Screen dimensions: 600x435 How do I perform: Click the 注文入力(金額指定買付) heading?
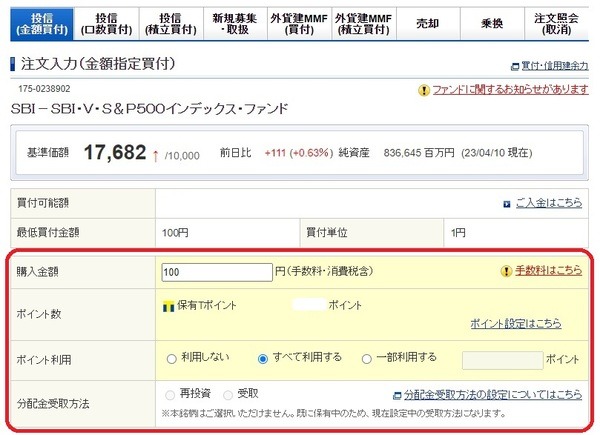pyautogui.click(x=98, y=64)
